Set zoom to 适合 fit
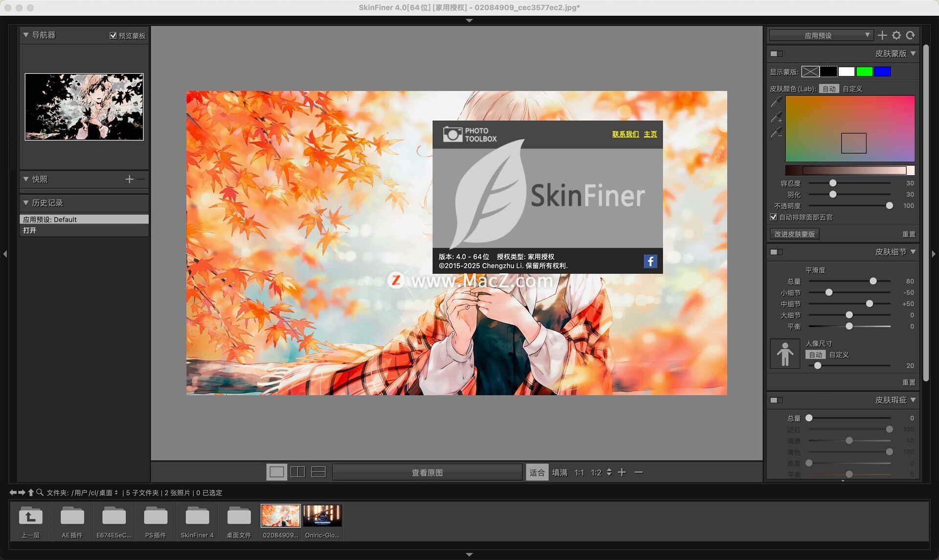 [x=537, y=472]
